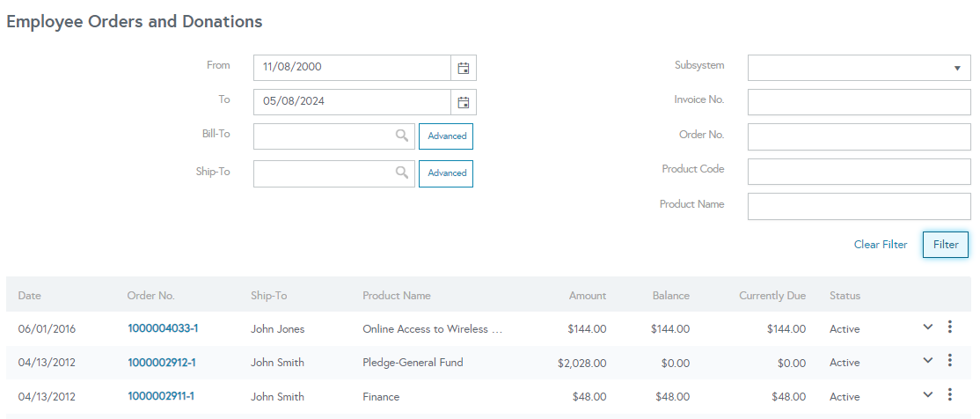This screenshot has width=980, height=419.
Task: Sort by the Amount column header
Action: click(x=588, y=296)
